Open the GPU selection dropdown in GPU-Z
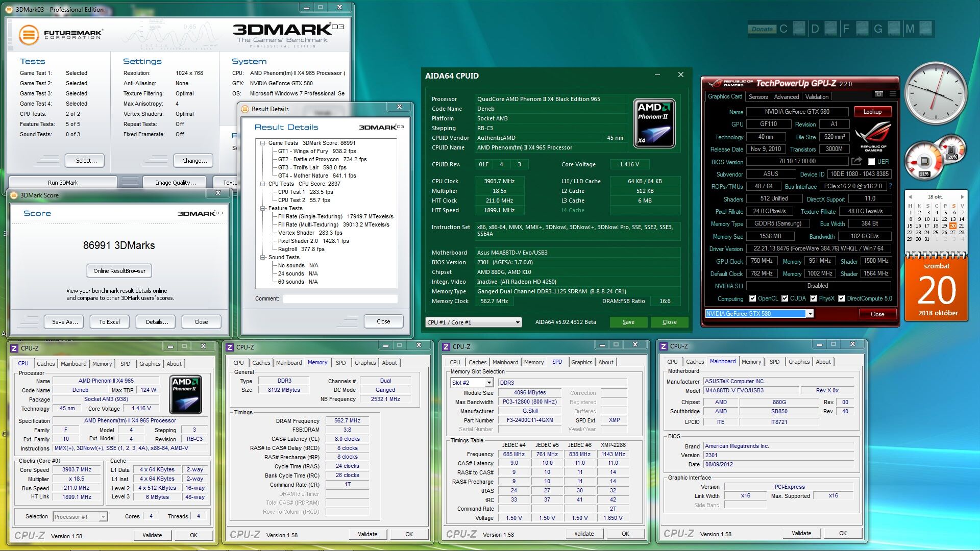 810,314
